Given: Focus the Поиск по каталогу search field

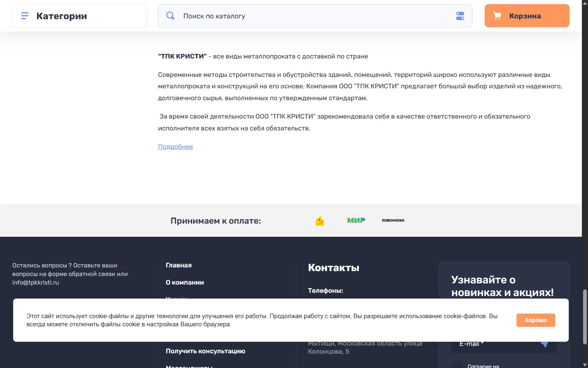Looking at the screenshot, I should [x=315, y=16].
